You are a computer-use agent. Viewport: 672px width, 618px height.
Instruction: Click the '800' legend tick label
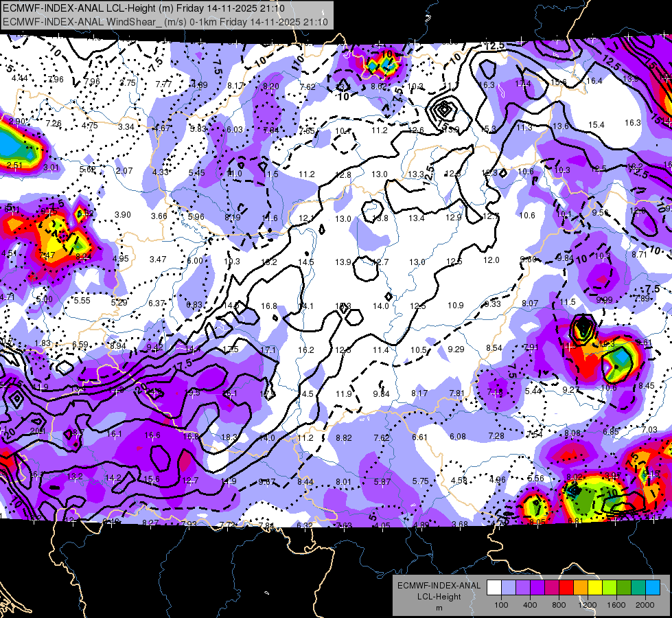point(559,605)
